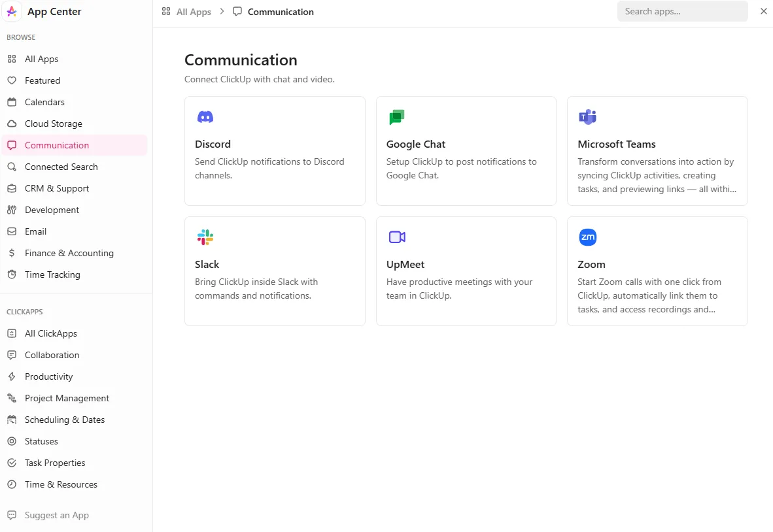The height and width of the screenshot is (532, 773).
Task: Open All Apps in sidebar
Action: [x=75, y=59]
